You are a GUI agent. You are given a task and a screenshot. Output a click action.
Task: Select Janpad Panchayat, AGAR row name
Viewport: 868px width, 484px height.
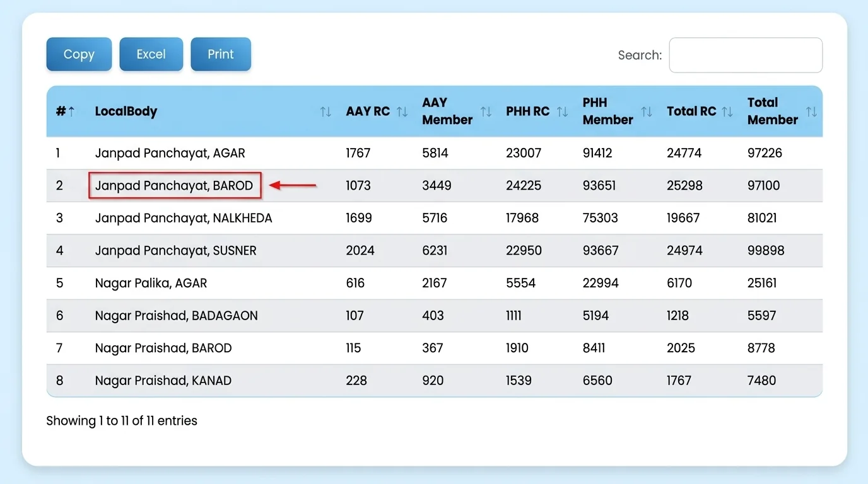point(170,153)
